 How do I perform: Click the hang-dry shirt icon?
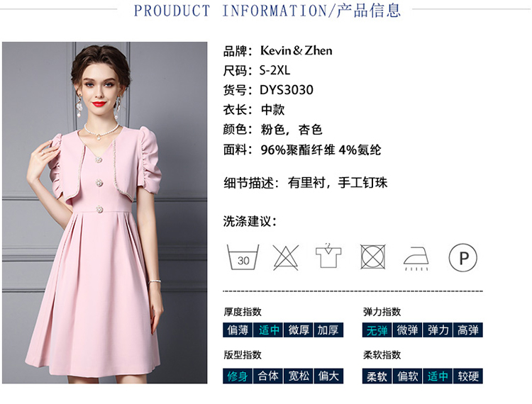tap(328, 255)
